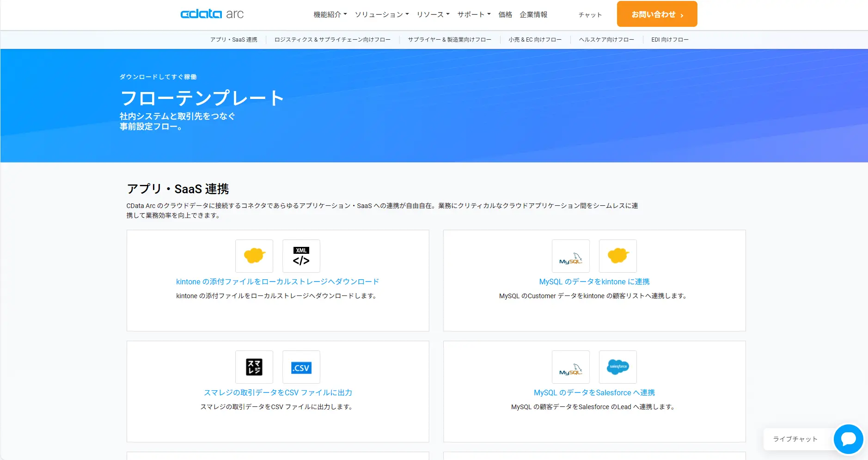
Task: Click the CData Arc logo
Action: pyautogui.click(x=212, y=13)
